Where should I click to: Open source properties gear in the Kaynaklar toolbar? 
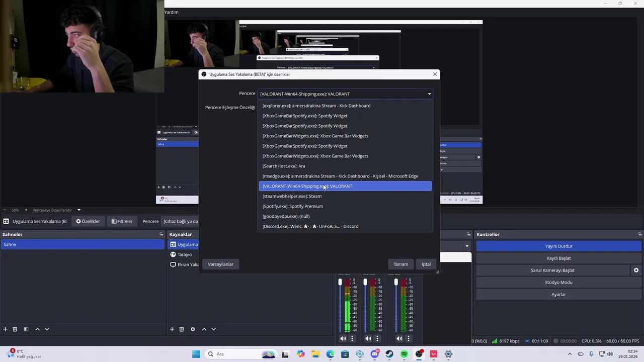click(193, 329)
